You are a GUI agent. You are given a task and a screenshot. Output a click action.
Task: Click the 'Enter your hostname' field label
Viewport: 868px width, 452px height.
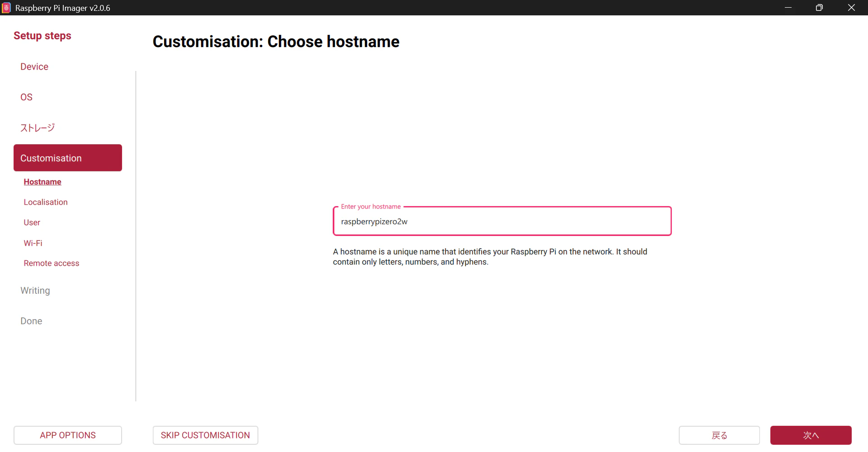371,207
